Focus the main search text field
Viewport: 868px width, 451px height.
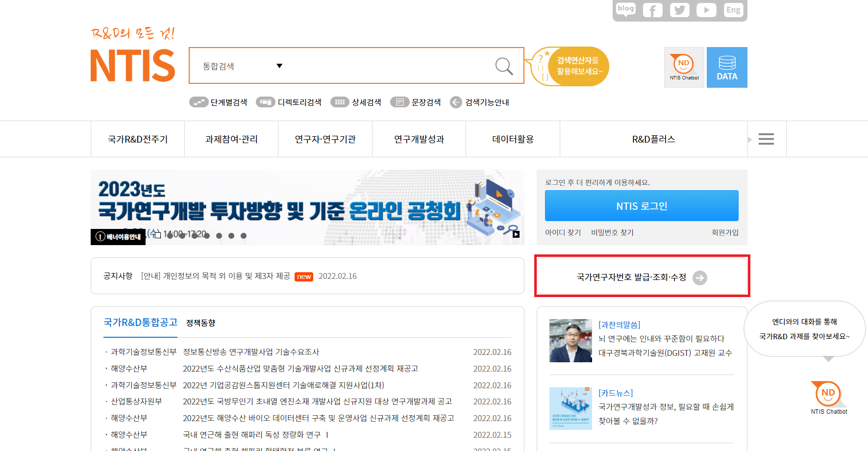tap(387, 66)
